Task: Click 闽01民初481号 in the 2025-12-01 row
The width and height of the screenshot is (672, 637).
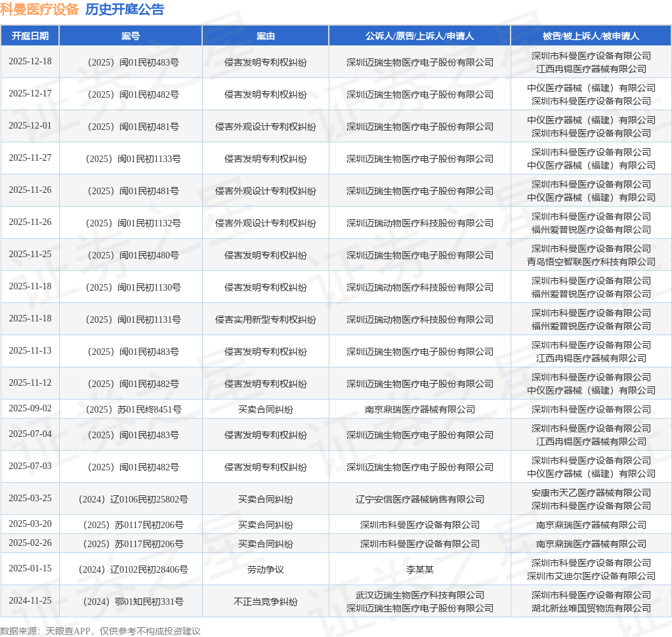Action: (x=149, y=127)
